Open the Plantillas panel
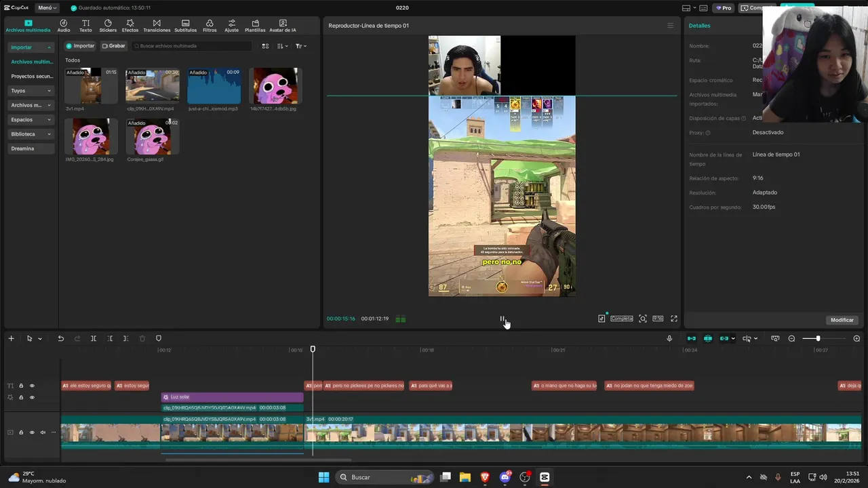Screen dimensions: 868x488 pos(255,26)
